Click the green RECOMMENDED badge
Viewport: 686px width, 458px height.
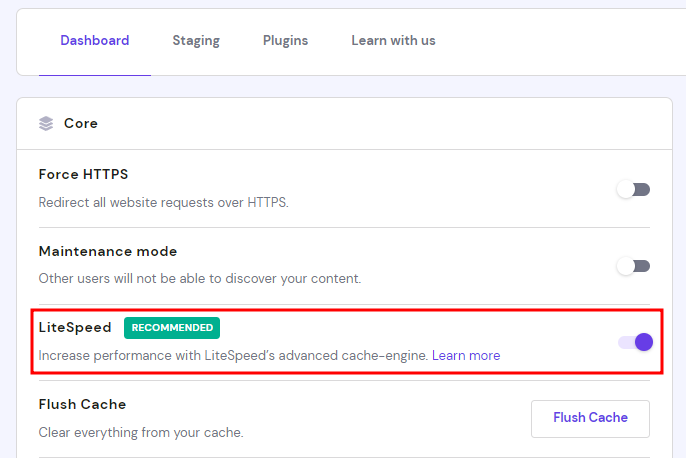[x=172, y=327]
